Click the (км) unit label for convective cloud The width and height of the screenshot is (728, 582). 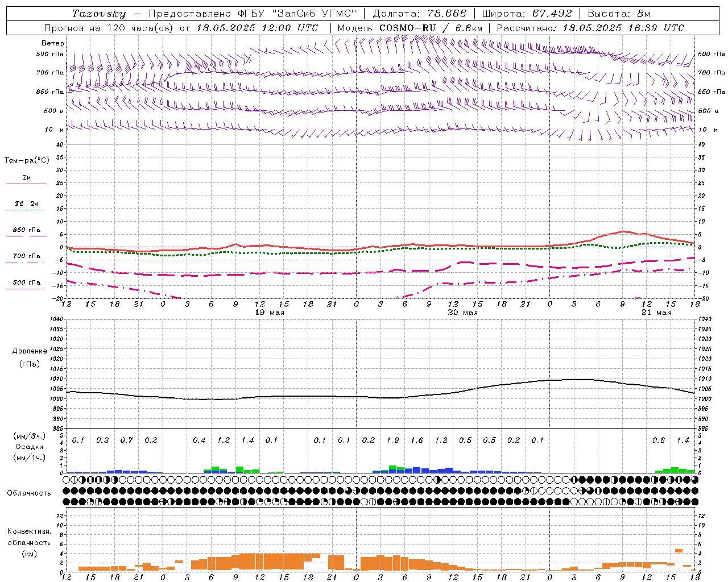point(29,554)
